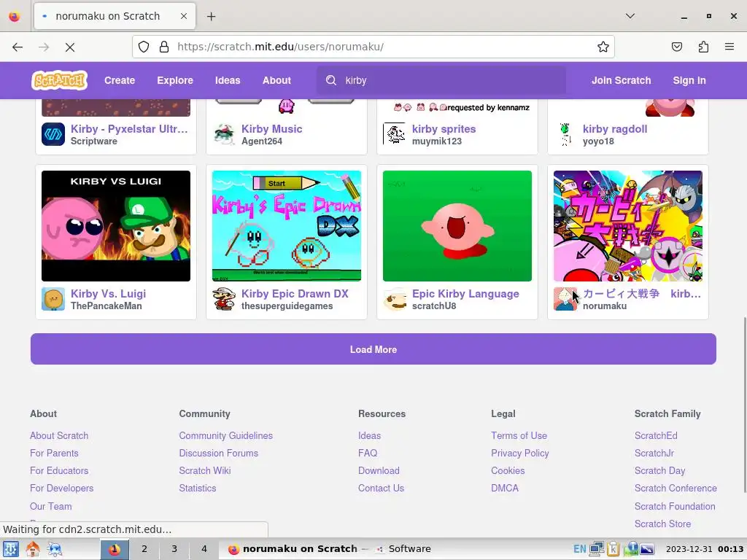
Task: Switch to workspace 4 in taskbar
Action: [x=204, y=548]
